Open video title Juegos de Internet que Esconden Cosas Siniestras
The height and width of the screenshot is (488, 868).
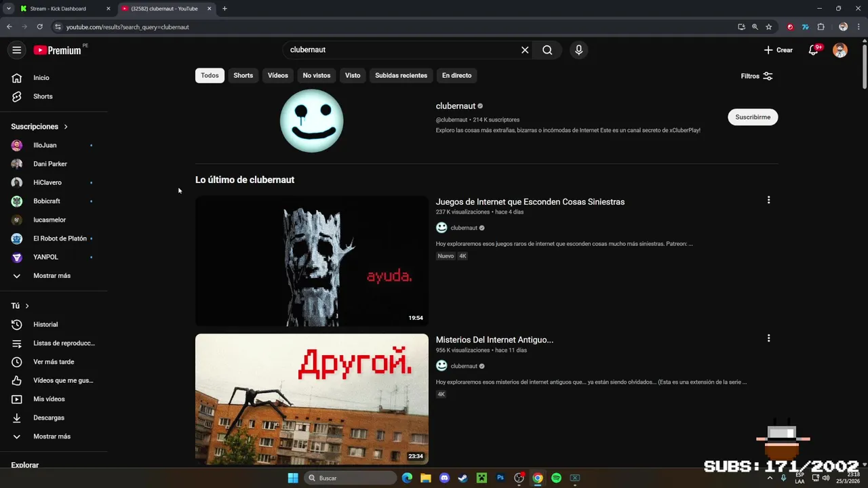coord(530,202)
